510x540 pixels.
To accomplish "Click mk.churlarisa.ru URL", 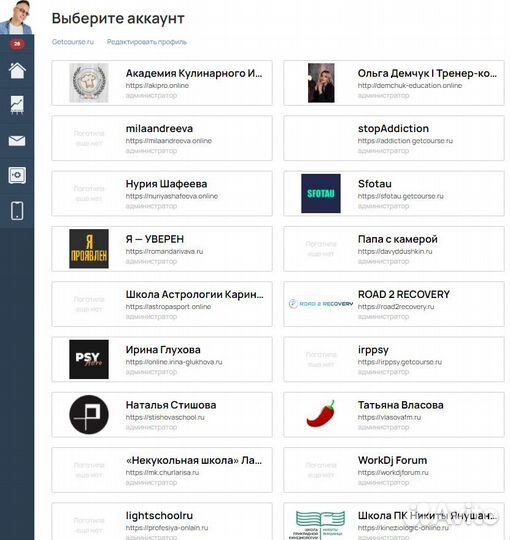I will coord(162,472).
